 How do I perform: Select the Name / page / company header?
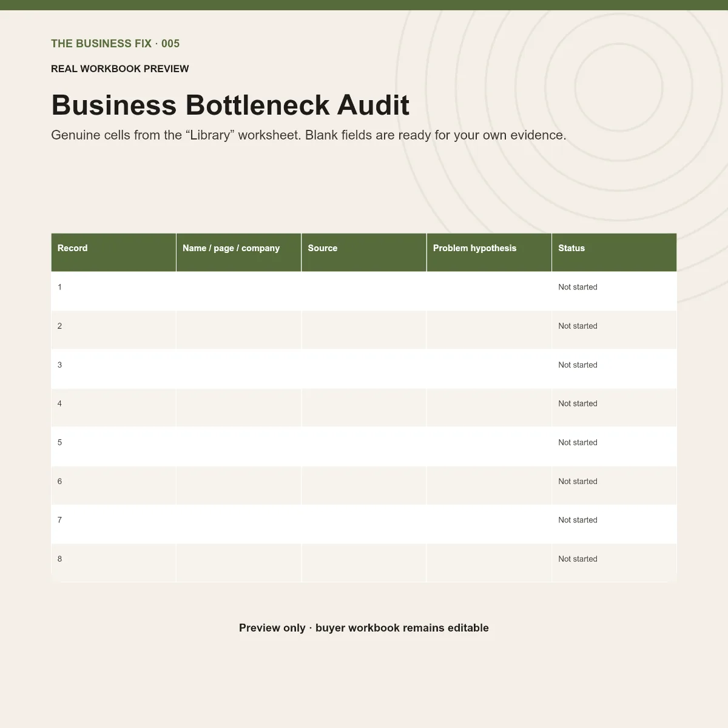[238, 252]
